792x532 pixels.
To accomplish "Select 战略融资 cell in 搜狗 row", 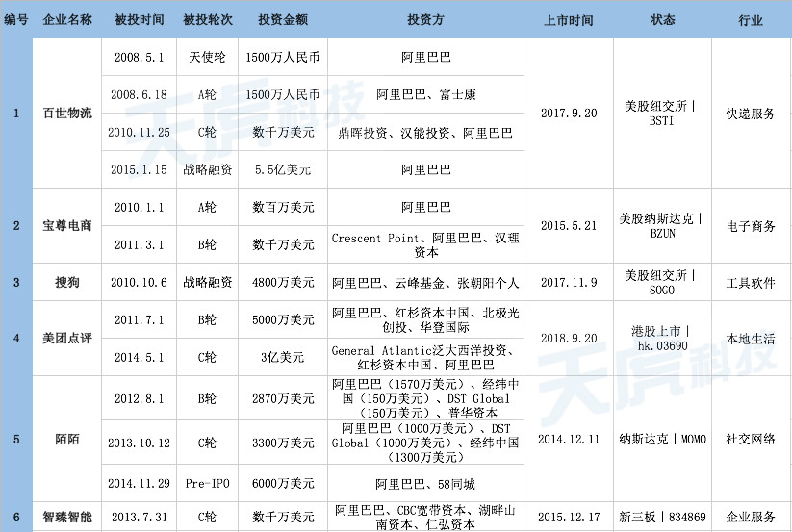I will tap(207, 282).
